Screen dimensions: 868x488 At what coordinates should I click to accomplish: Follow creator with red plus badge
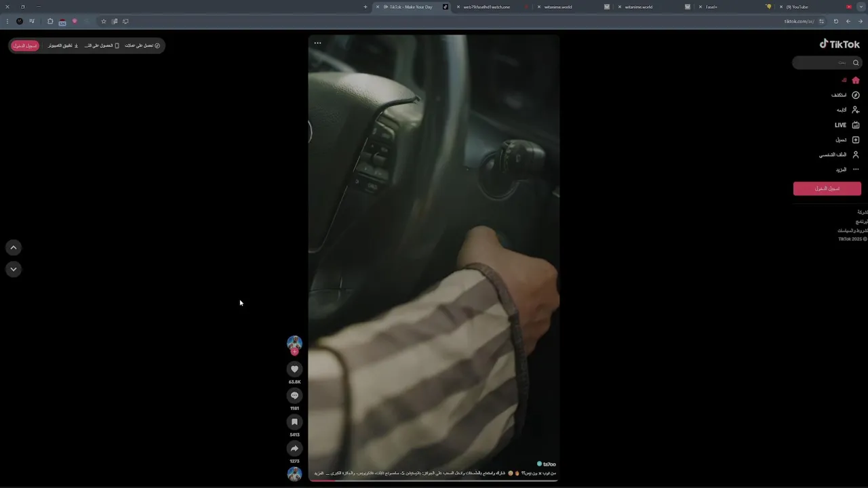[294, 352]
